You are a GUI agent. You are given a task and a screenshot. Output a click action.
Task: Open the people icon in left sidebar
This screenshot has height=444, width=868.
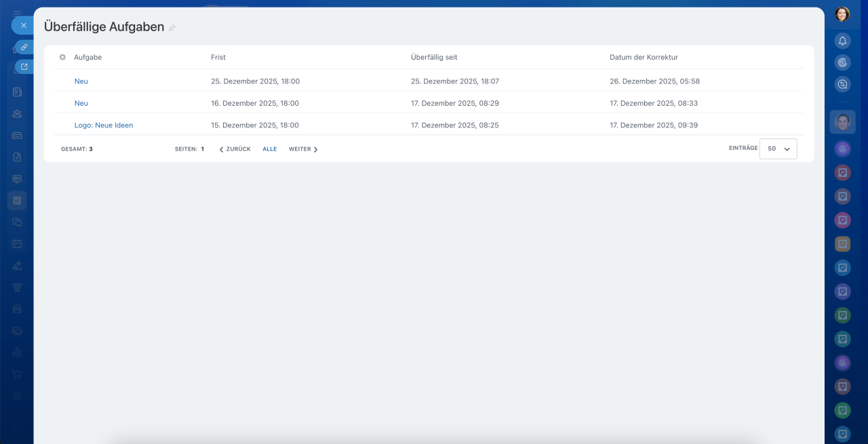[17, 113]
